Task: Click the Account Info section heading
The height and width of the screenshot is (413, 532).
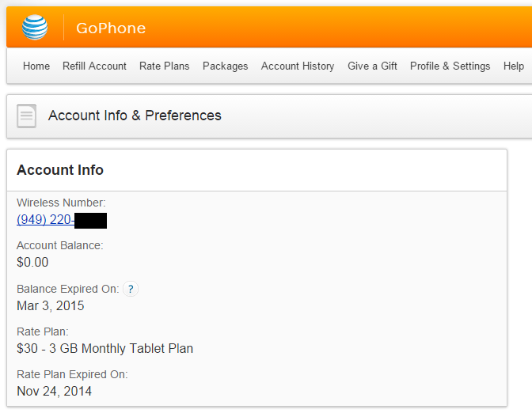Action: 60,169
